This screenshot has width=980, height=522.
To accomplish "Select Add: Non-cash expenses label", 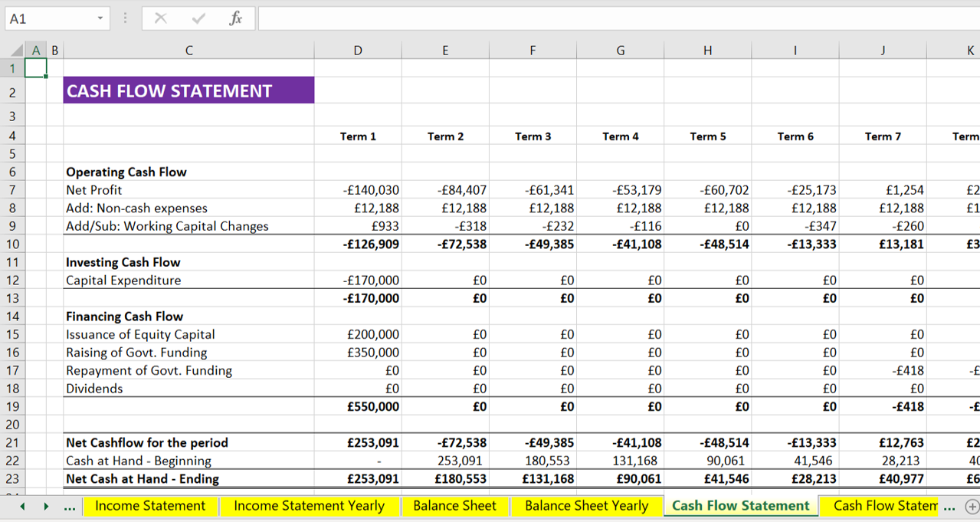I will (136, 208).
